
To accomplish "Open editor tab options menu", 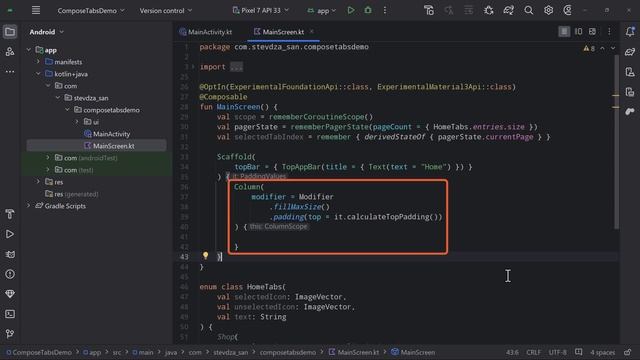I will pos(609,32).
